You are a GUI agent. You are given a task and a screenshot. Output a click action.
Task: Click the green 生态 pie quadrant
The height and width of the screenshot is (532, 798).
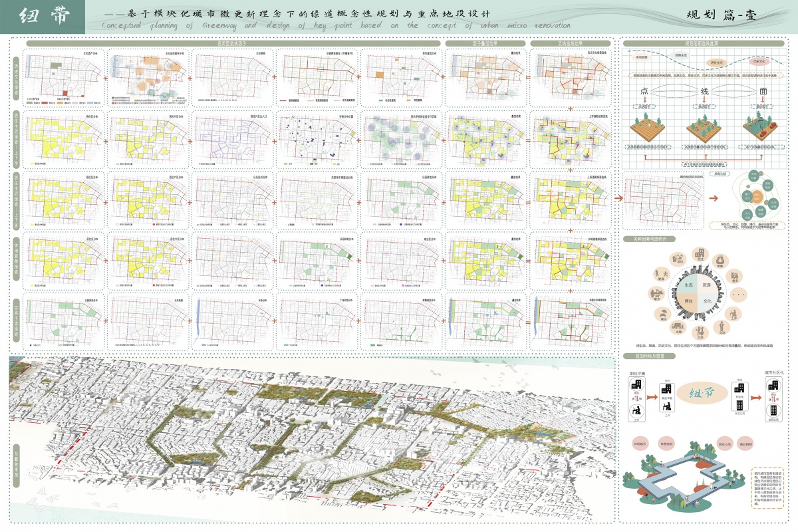[688, 283]
